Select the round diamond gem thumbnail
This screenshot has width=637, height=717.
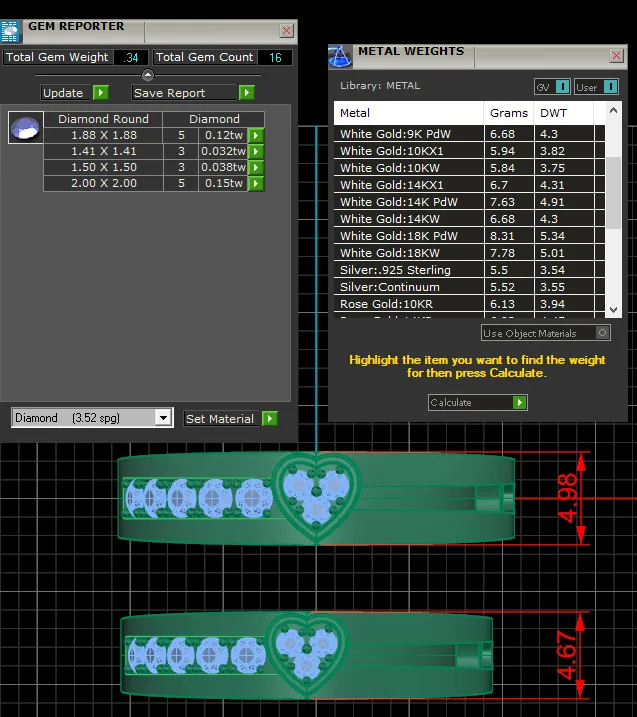26,128
